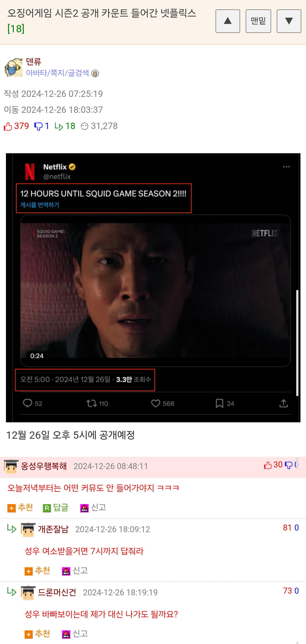Tap the green reply-arrow icon showing 18

[x=59, y=126]
